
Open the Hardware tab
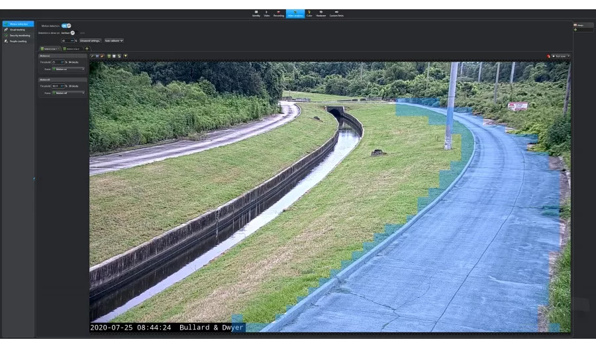click(x=321, y=13)
